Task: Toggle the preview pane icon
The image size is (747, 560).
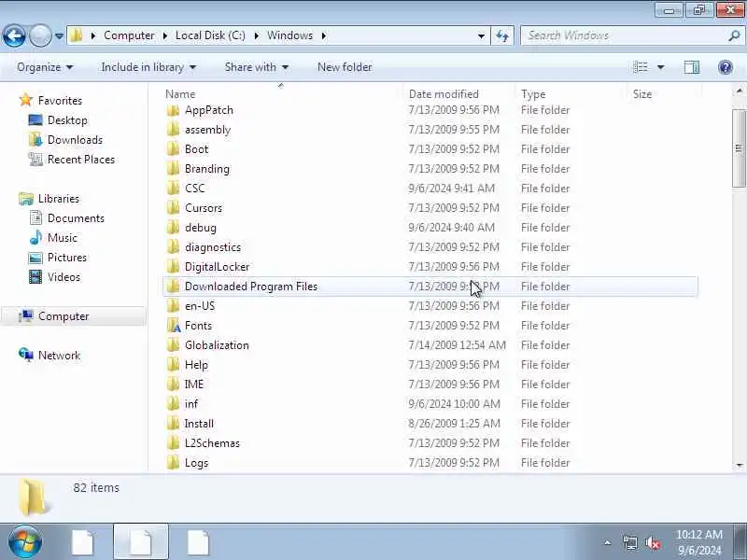Action: [x=692, y=67]
